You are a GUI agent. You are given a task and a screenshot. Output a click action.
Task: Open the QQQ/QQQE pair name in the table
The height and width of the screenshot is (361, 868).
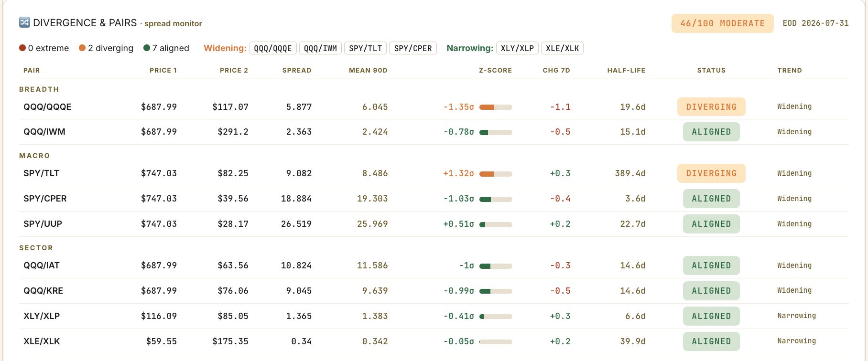(47, 107)
